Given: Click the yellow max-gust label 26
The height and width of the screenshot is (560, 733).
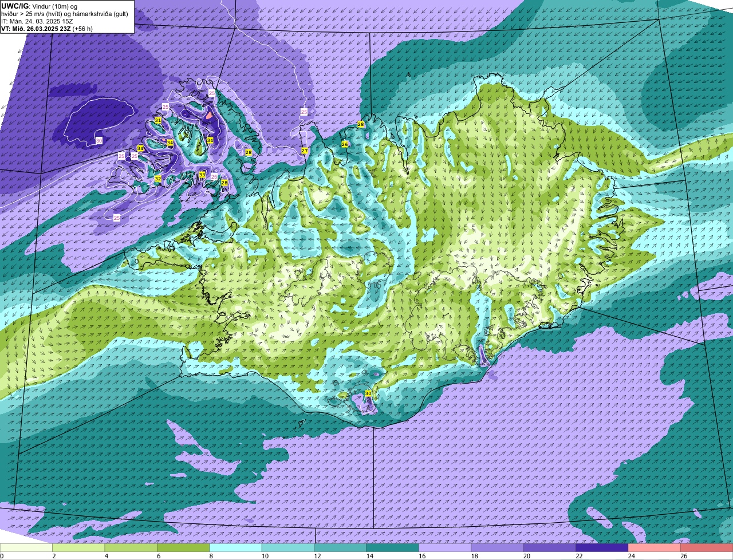Looking at the screenshot, I should coord(345,144).
